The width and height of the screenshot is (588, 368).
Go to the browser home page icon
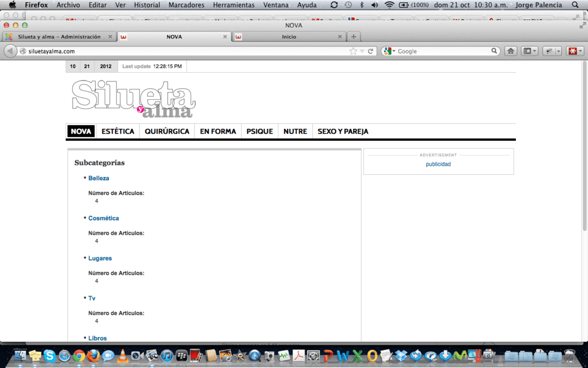coord(510,51)
